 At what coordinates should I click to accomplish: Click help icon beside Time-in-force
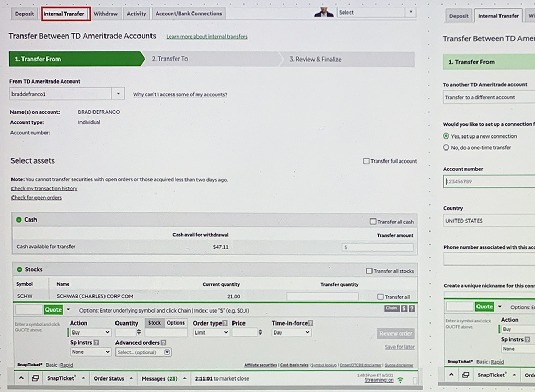311,324
